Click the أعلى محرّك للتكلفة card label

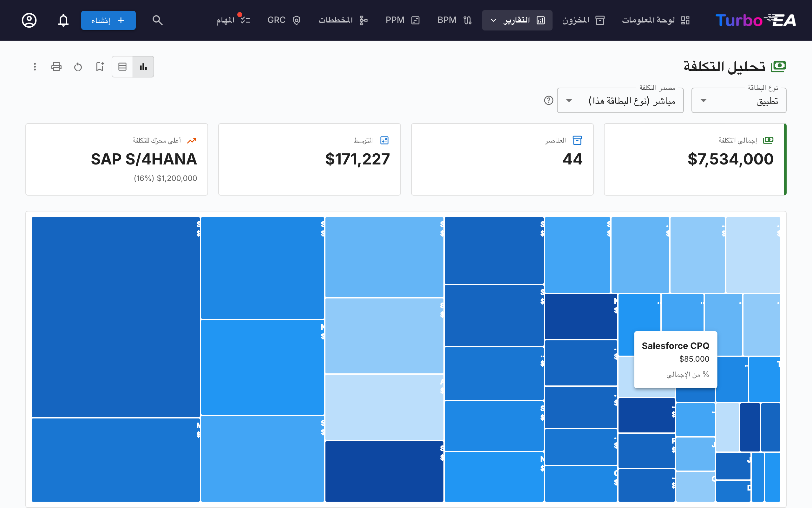157,140
